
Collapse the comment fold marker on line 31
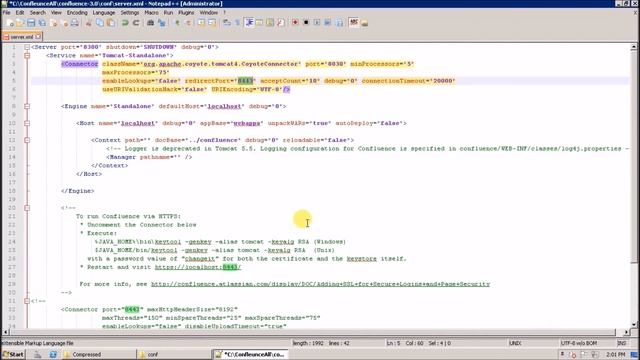[27, 301]
